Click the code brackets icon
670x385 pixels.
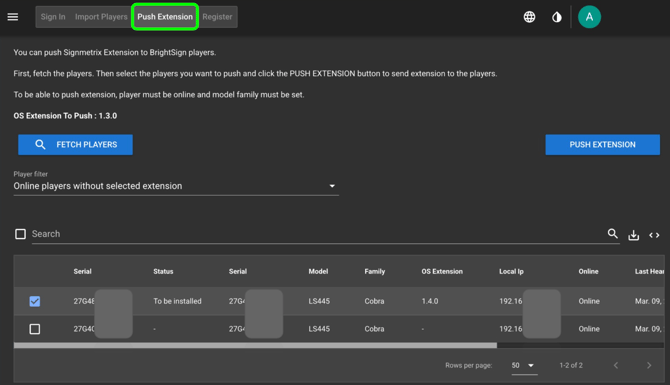[x=654, y=235]
